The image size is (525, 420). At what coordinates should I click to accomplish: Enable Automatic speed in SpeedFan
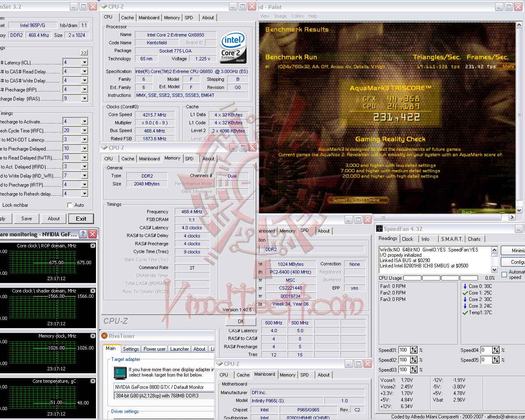point(504,274)
